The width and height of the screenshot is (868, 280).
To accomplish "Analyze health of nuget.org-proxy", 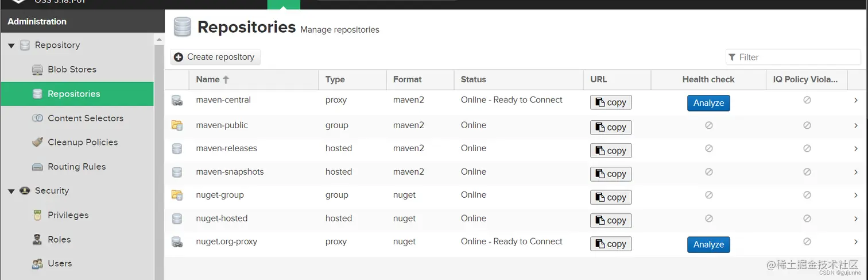I will [708, 244].
